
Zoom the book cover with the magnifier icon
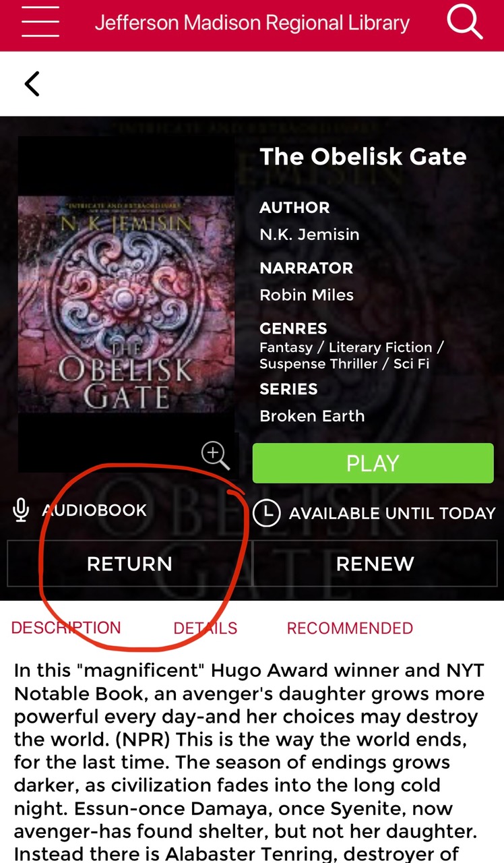pos(216,456)
